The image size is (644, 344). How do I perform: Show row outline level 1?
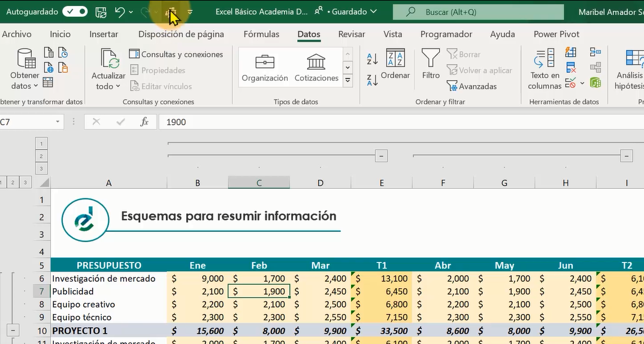(2, 182)
